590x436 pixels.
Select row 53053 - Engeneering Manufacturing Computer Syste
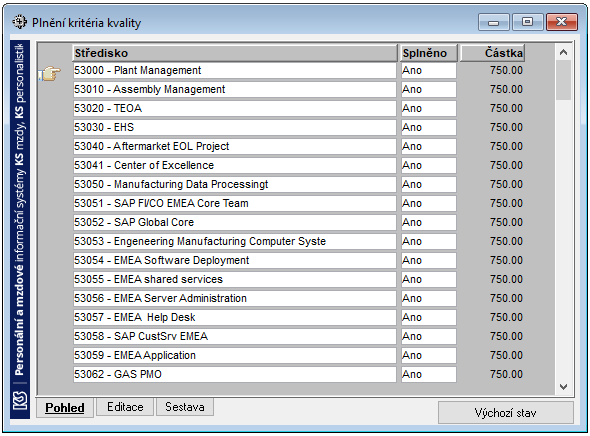(x=235, y=242)
